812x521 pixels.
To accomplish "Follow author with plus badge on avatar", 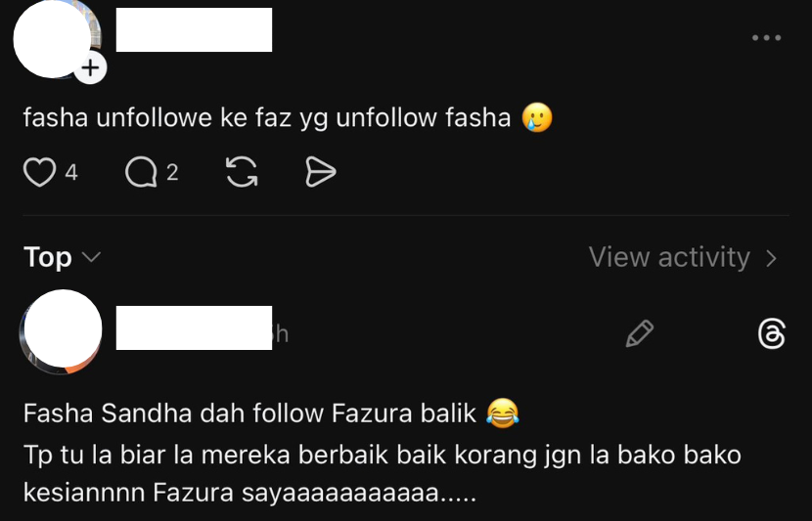I will pyautogui.click(x=91, y=67).
